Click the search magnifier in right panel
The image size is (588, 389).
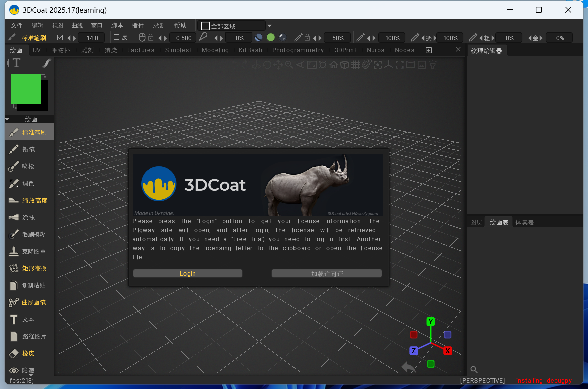pos(474,370)
